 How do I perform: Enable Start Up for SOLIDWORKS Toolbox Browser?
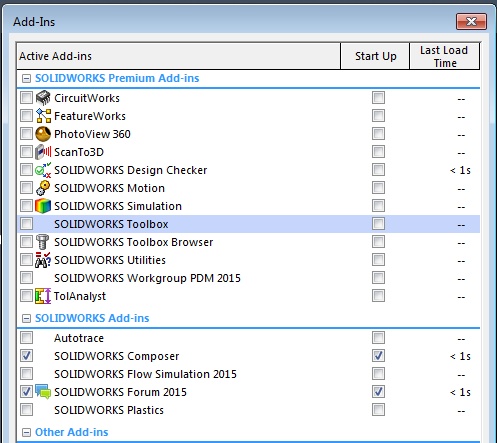(378, 242)
